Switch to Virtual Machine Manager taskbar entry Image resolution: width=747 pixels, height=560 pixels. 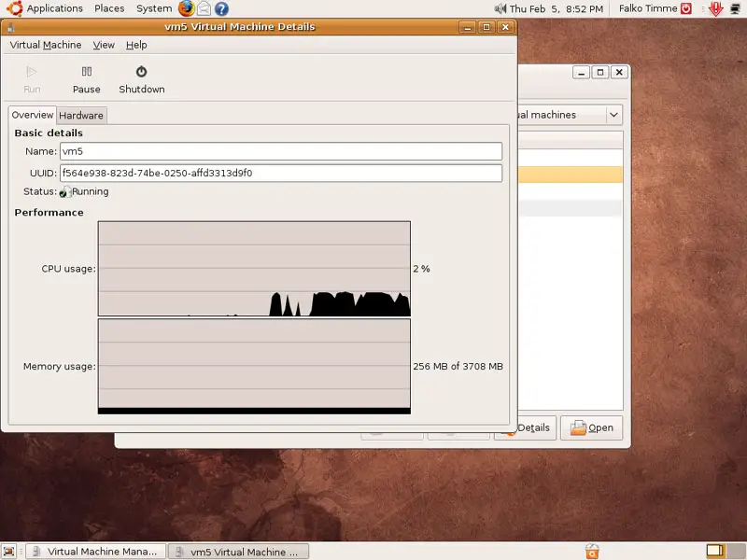95,552
